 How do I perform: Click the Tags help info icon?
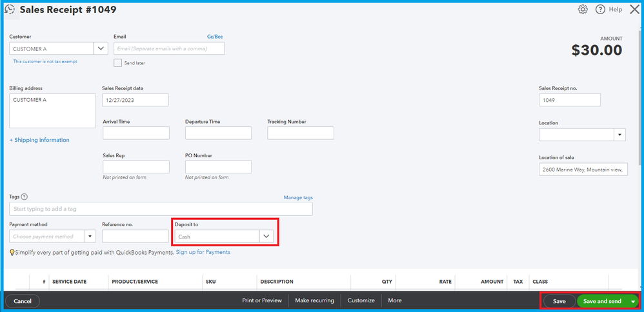pos(25,197)
